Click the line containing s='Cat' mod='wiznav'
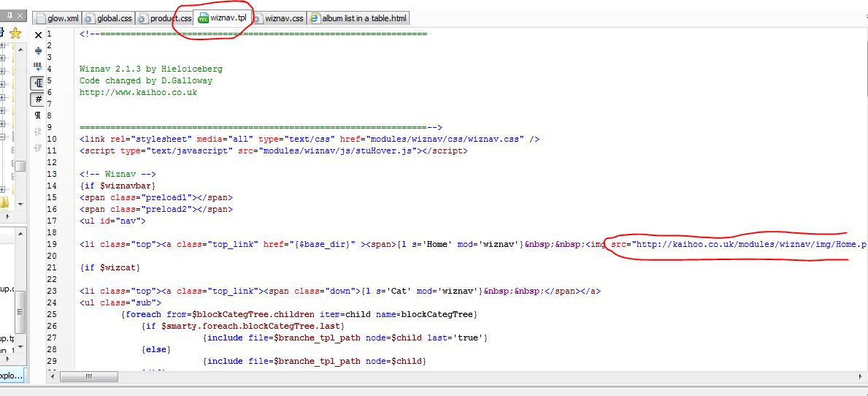This screenshot has width=868, height=396. pyautogui.click(x=340, y=291)
